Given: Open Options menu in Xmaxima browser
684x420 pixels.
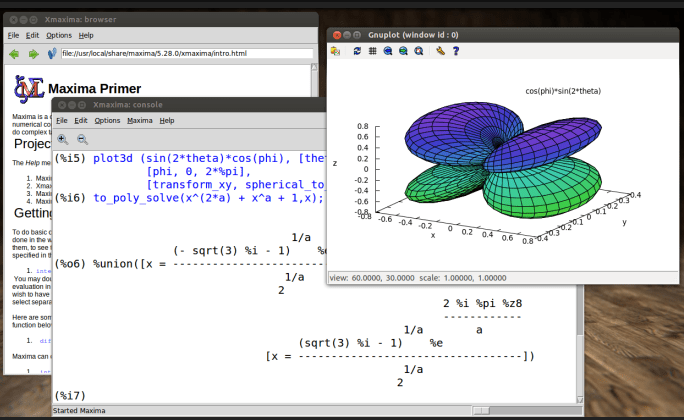Looking at the screenshot, I should pos(59,35).
